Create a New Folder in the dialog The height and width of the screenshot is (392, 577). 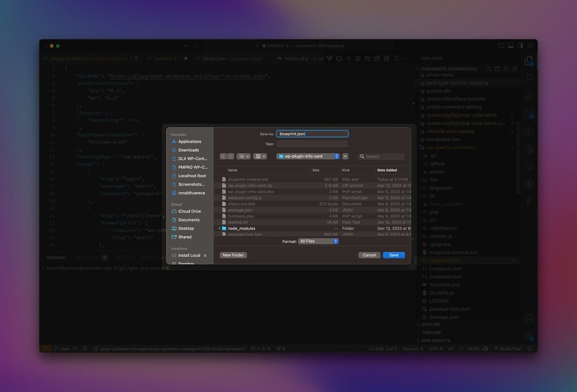233,255
